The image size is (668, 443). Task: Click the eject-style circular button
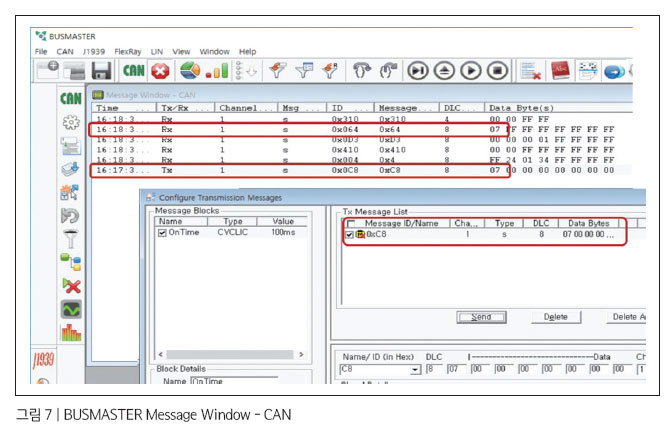tap(444, 70)
